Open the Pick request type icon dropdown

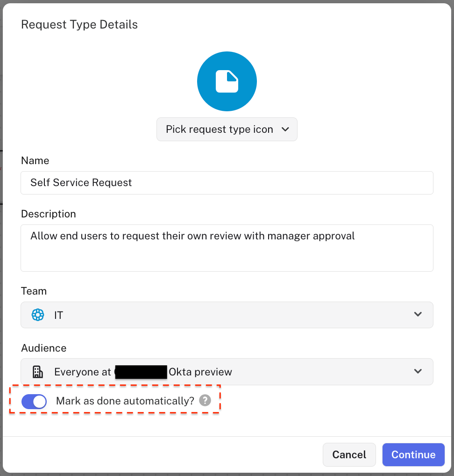tap(227, 129)
